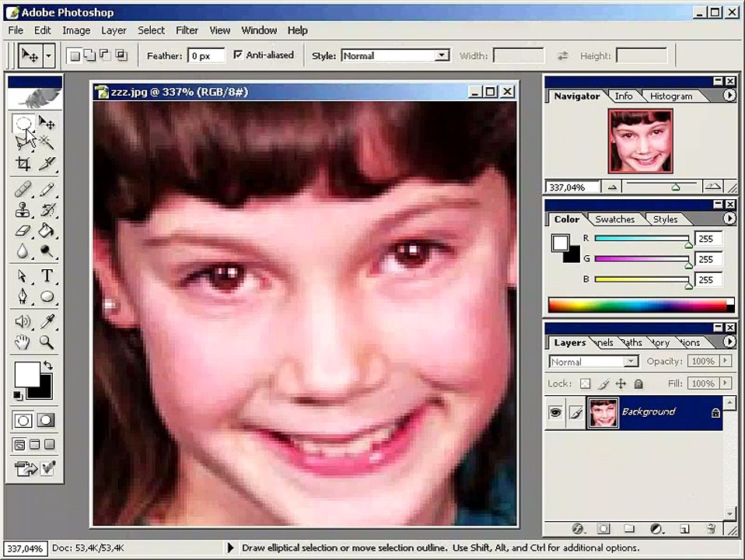Select the Audio Annotation speaker tool
This screenshot has width=745, height=560.
[x=23, y=322]
